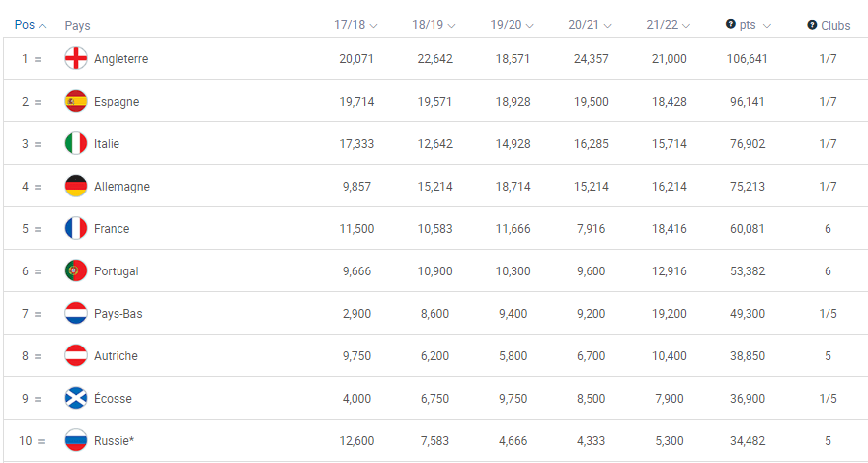This screenshot has height=463, width=868.
Task: Click the Scotland flag icon
Action: pos(76,398)
